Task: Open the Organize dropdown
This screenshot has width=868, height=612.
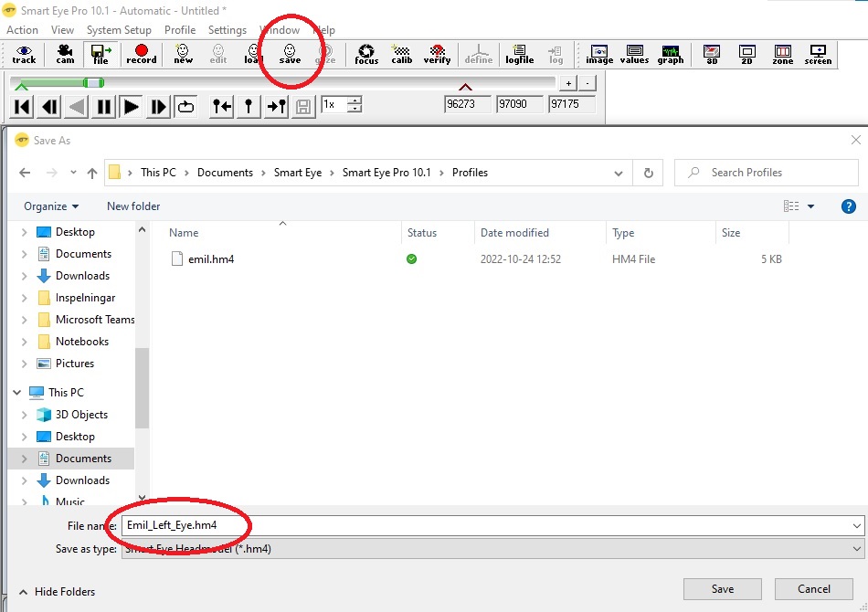Action: pos(51,206)
